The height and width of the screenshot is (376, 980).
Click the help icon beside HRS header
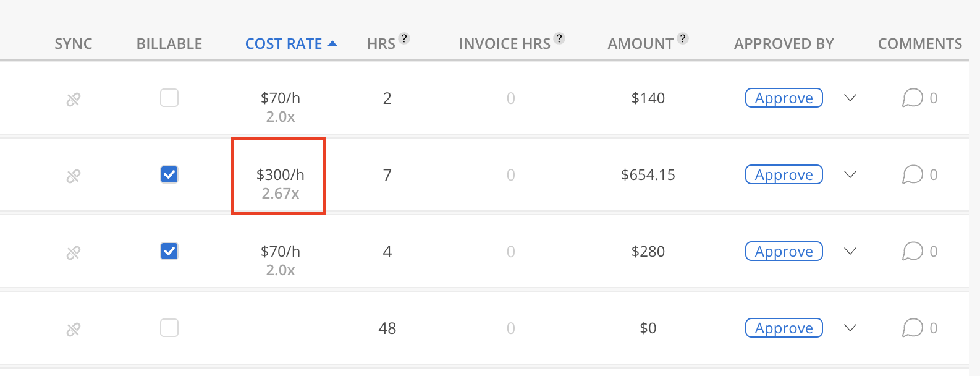404,38
